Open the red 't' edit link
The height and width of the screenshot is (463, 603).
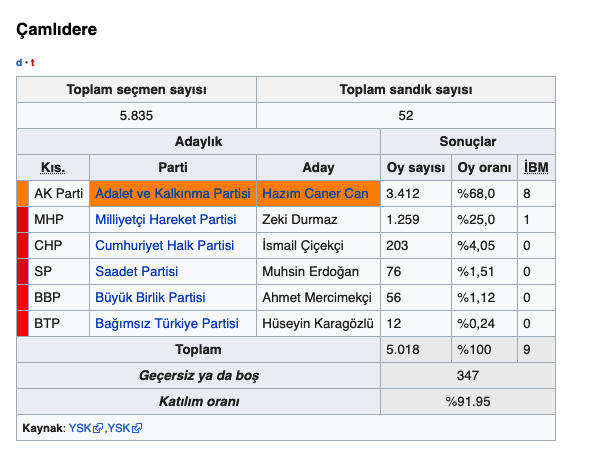tap(32, 62)
